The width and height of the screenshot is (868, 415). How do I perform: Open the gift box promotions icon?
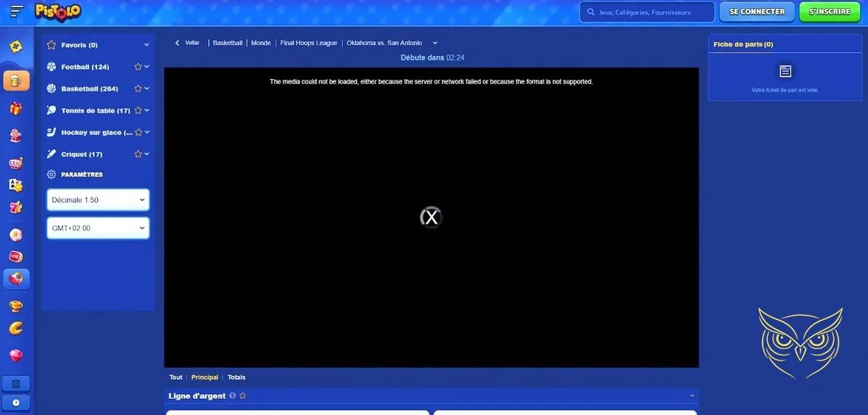pos(16,108)
